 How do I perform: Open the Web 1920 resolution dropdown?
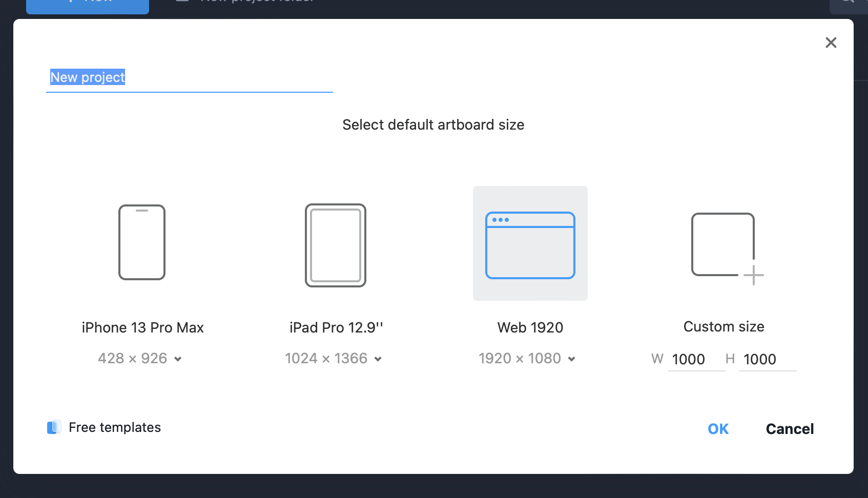[x=572, y=359]
